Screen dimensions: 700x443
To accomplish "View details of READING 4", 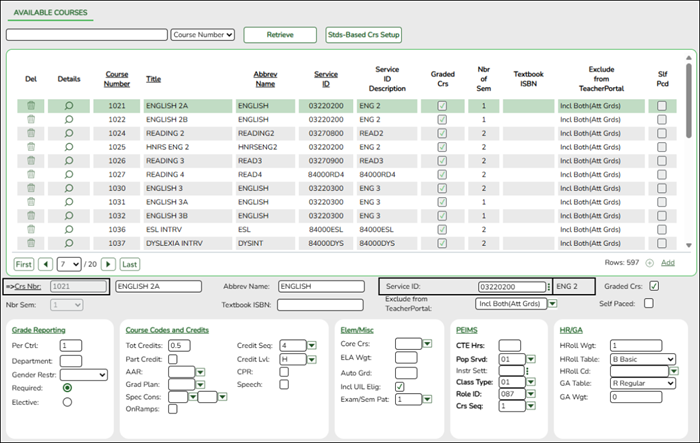I will (x=69, y=174).
